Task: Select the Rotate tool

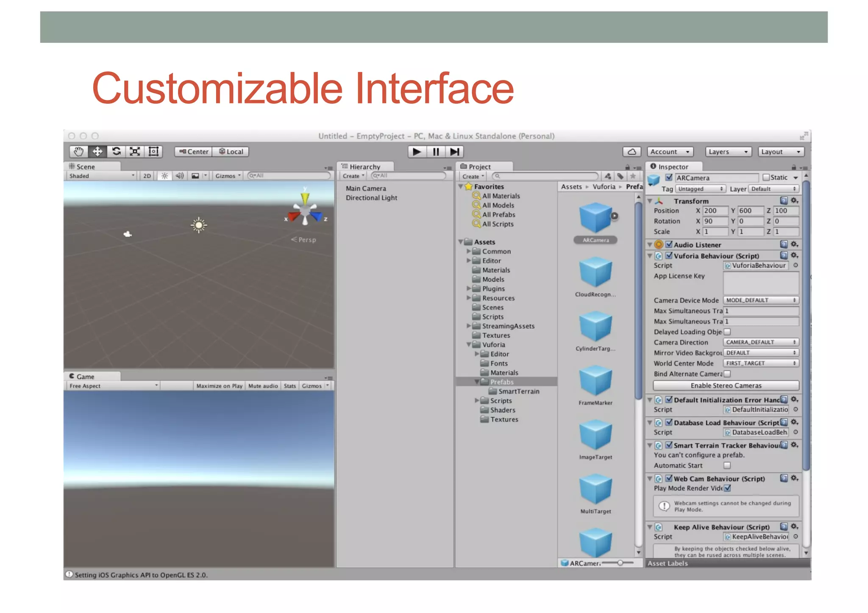Action: point(116,152)
